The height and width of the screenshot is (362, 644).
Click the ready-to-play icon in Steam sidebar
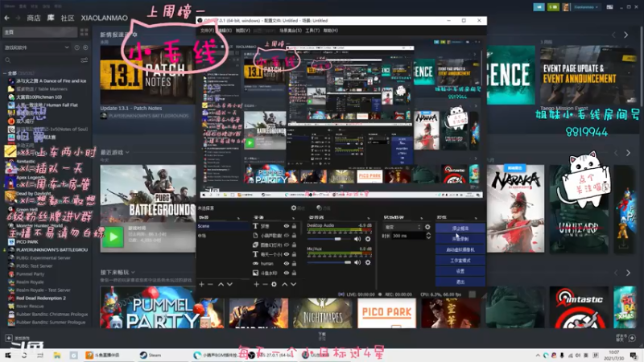[85, 47]
